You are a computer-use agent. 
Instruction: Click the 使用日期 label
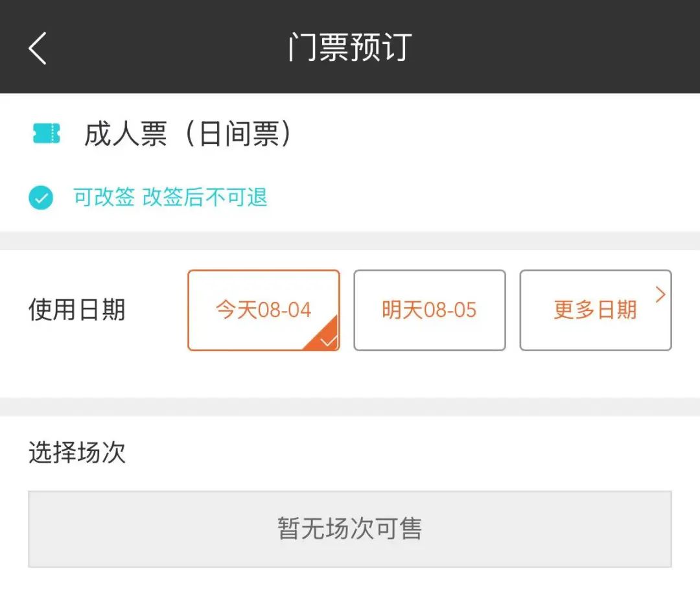point(76,310)
